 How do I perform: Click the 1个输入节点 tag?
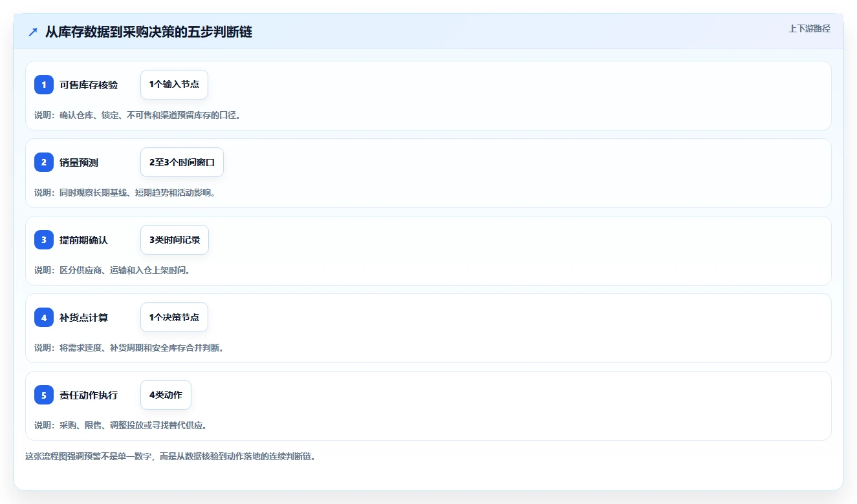(174, 85)
